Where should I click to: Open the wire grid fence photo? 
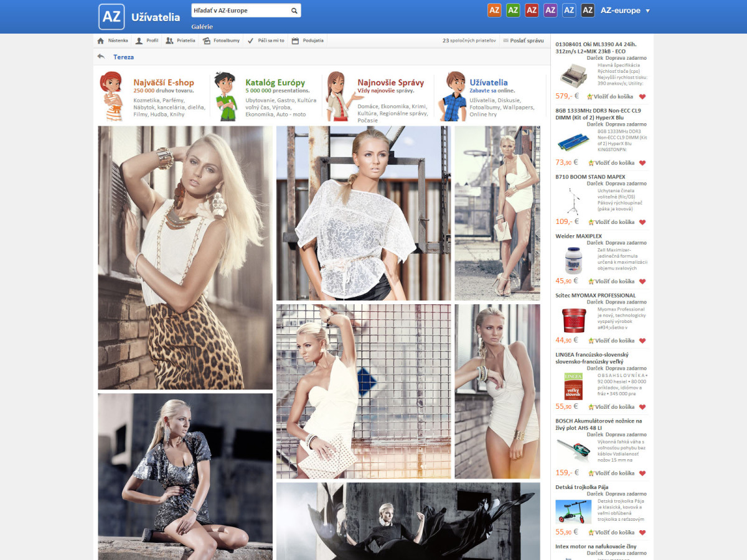[364, 391]
